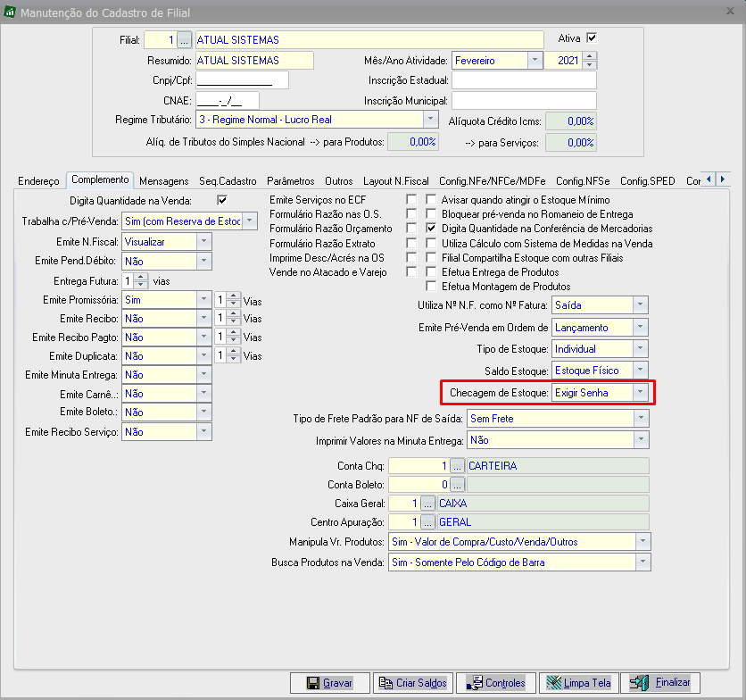Enable Emite Serviços no ECF checkbox

[411, 199]
